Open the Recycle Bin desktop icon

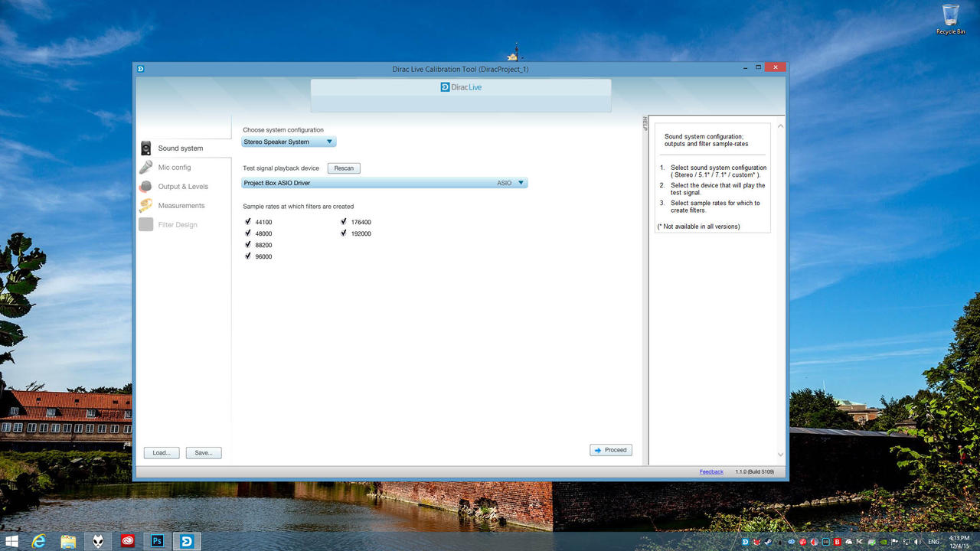(x=950, y=20)
